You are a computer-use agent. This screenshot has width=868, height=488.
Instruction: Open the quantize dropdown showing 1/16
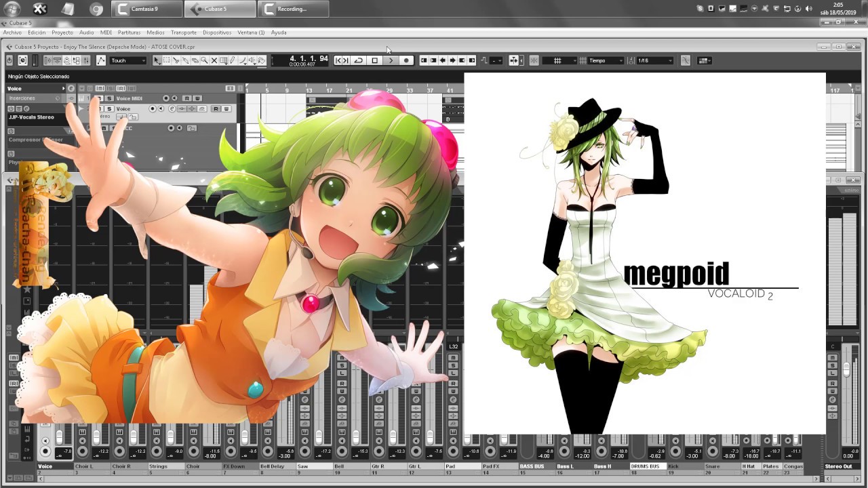pos(655,60)
